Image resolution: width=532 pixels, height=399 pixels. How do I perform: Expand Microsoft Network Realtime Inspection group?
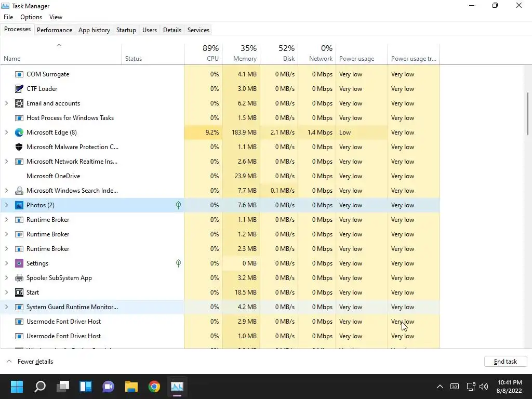[x=6, y=162]
